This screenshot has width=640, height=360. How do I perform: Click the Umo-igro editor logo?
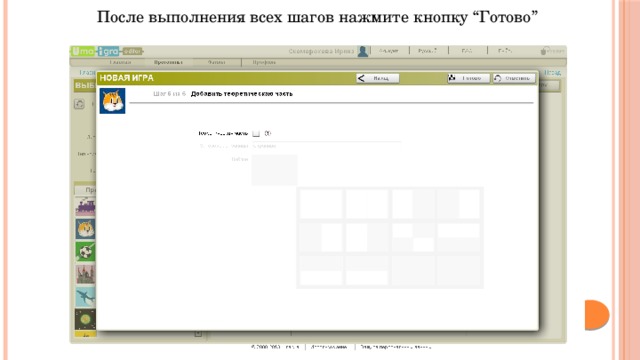coord(107,51)
